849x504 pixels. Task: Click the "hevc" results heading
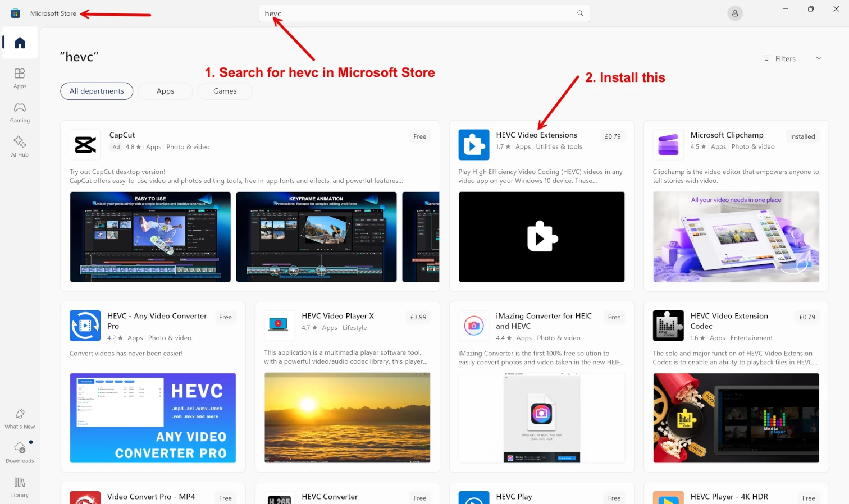click(79, 57)
